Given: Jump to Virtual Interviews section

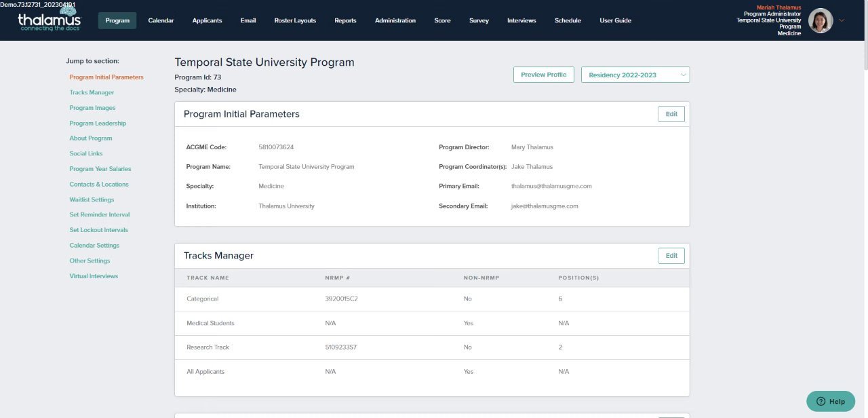Looking at the screenshot, I should pyautogui.click(x=94, y=276).
